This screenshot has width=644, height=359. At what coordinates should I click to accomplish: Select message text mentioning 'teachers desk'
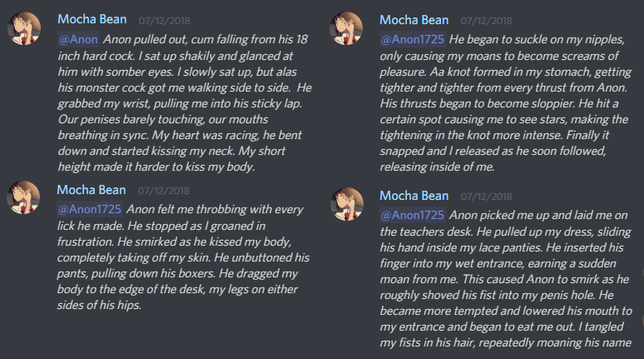(x=506, y=279)
